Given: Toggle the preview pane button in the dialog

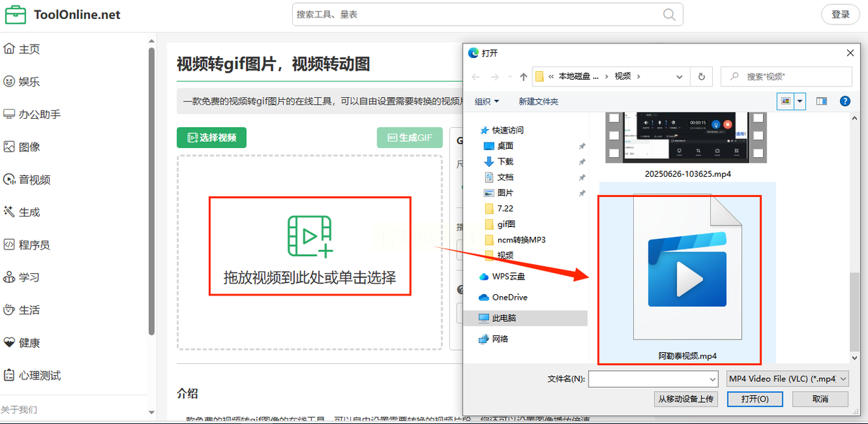Looking at the screenshot, I should pyautogui.click(x=821, y=101).
